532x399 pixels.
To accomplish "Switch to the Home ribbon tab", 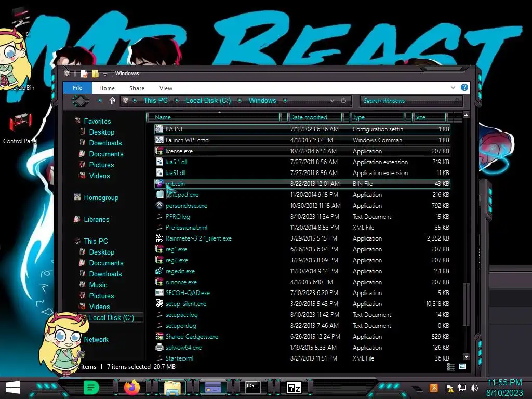I will [x=107, y=88].
